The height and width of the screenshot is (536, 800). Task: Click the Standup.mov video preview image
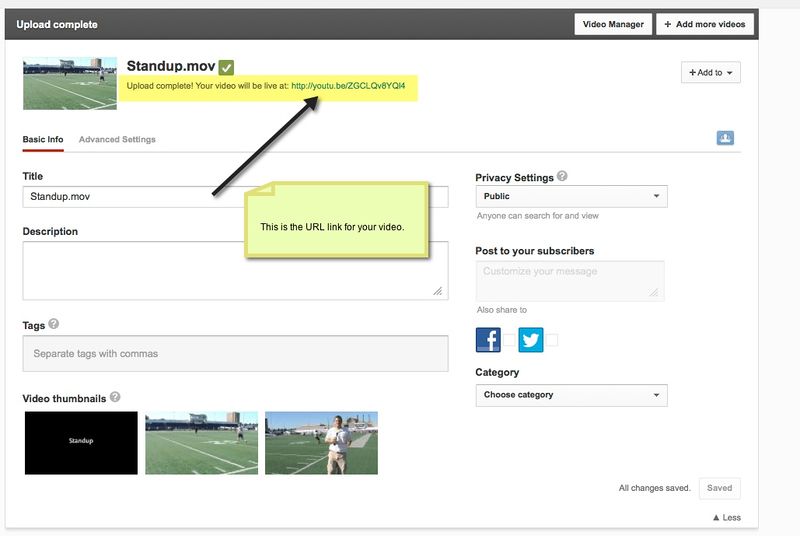pyautogui.click(x=70, y=83)
